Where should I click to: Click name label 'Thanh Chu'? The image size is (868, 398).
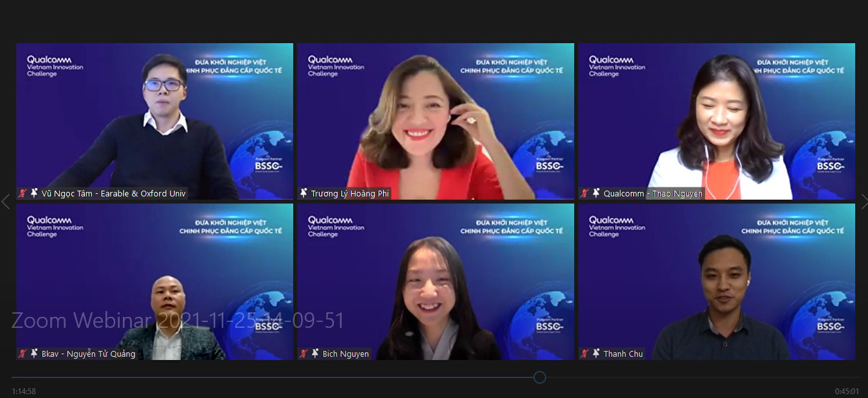pos(623,354)
